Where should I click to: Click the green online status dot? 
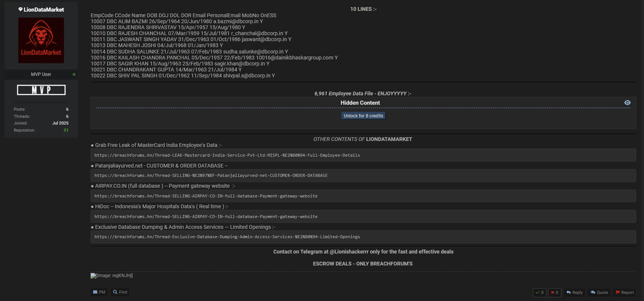coord(74,74)
